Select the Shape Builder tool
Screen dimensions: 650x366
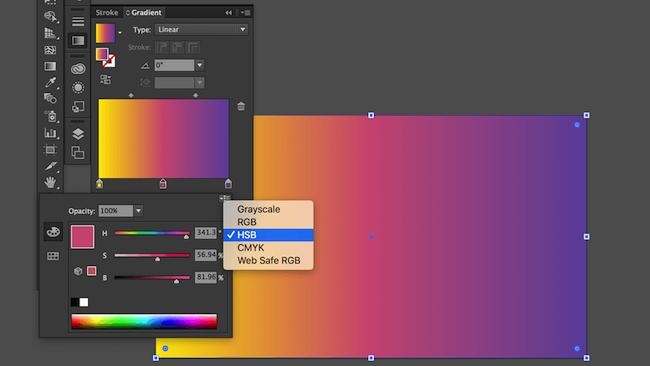click(x=51, y=16)
